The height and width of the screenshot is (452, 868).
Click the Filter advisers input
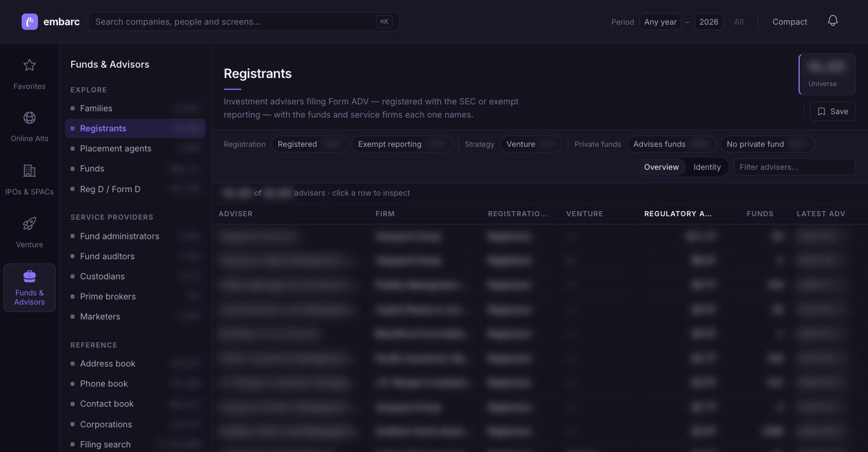(x=795, y=167)
